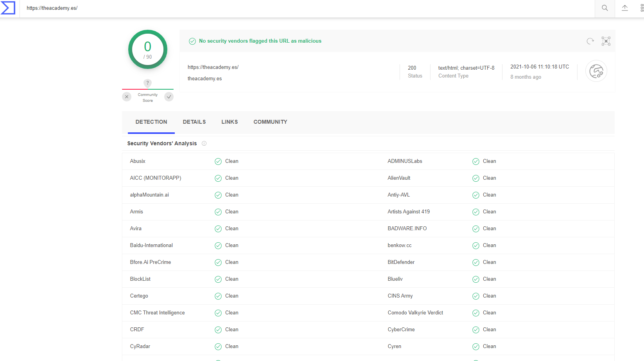The width and height of the screenshot is (644, 361).
Task: Click the clean check icon for ADMINUSLabs
Action: click(476, 161)
